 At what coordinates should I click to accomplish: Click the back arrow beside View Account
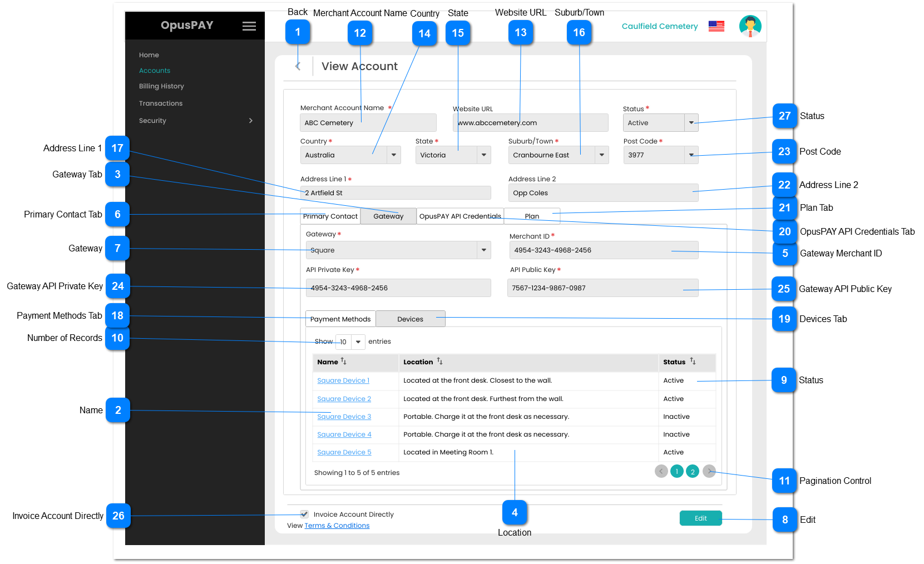pyautogui.click(x=298, y=67)
